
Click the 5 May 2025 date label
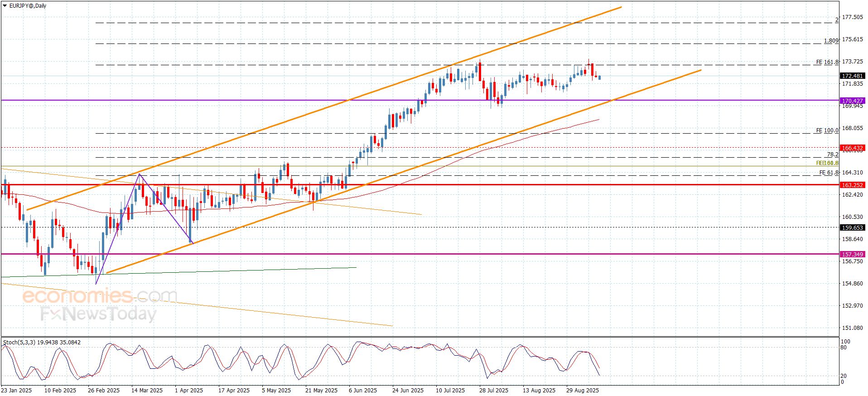coord(276,391)
